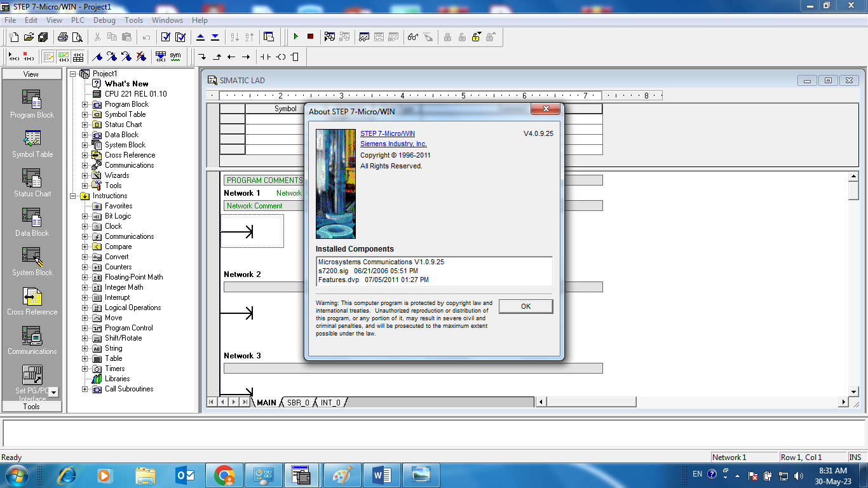
Task: Expand the Program Block tree node
Action: pos(85,104)
